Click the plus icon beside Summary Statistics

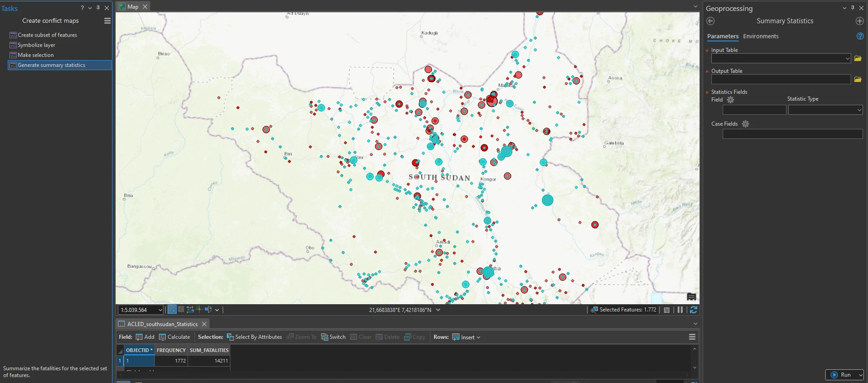860,21
